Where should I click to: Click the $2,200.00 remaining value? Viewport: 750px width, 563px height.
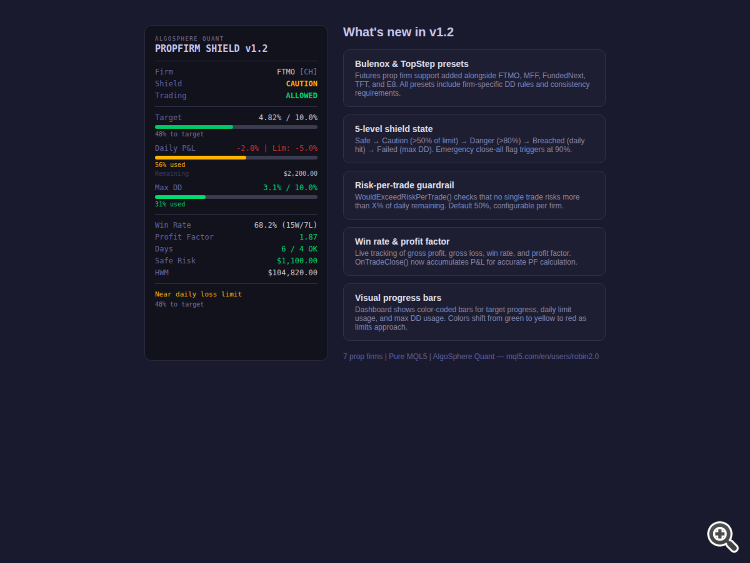pyautogui.click(x=300, y=174)
